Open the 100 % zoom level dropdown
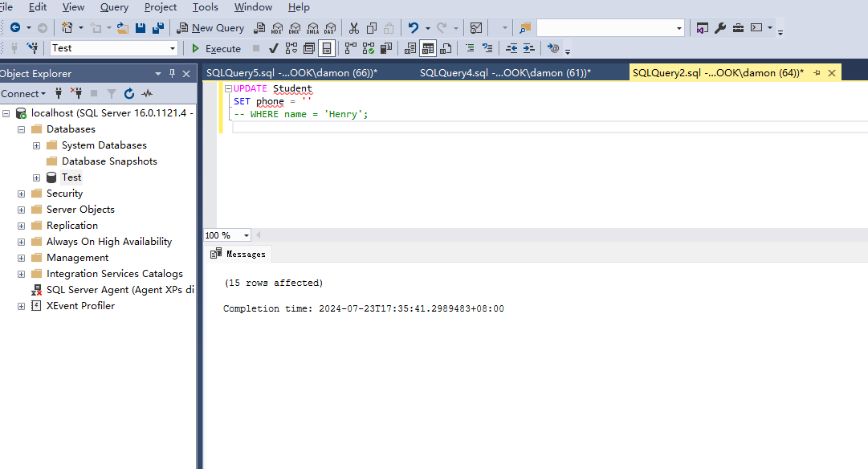This screenshot has height=469, width=868. [x=247, y=235]
